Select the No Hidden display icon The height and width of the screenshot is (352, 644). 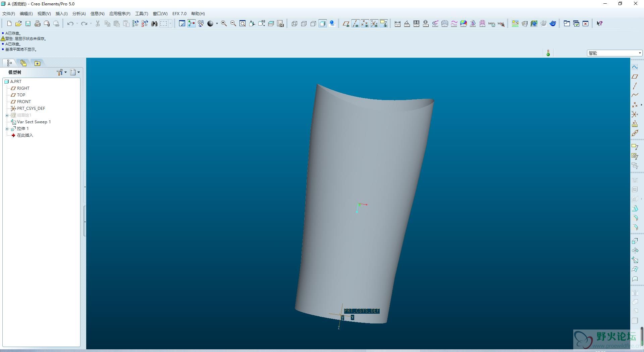pos(313,24)
